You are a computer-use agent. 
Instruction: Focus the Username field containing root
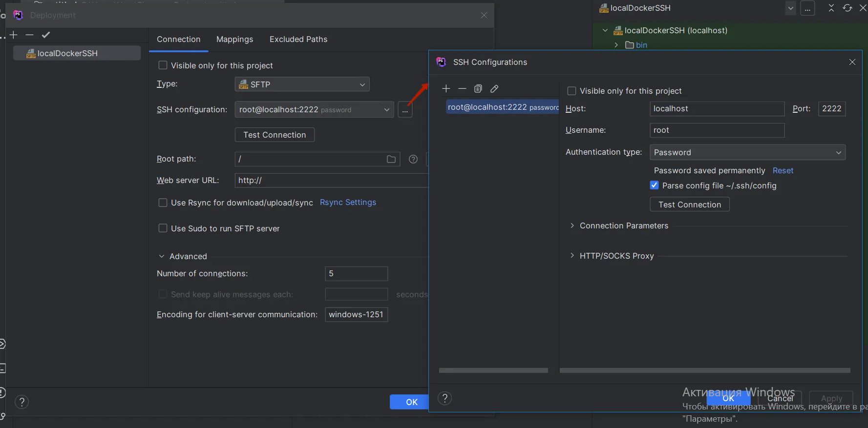tap(717, 130)
